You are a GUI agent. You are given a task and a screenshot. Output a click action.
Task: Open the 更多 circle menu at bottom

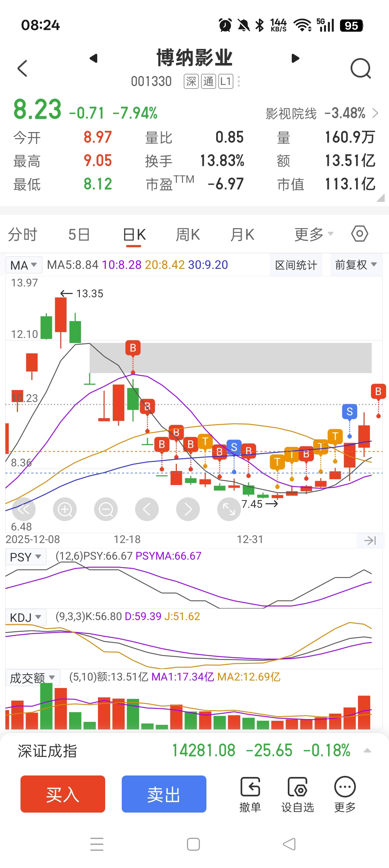tap(345, 787)
